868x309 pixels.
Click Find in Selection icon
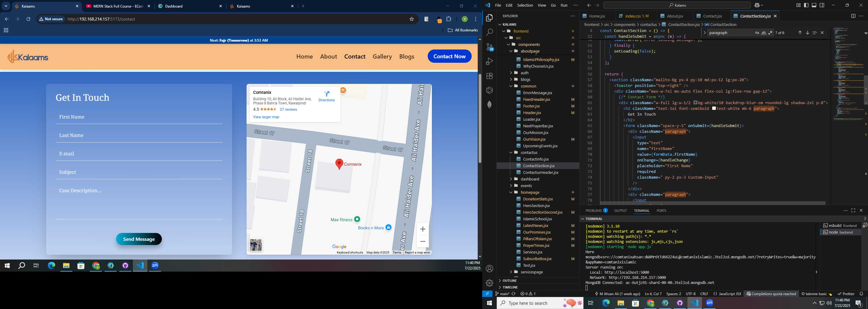(x=814, y=33)
